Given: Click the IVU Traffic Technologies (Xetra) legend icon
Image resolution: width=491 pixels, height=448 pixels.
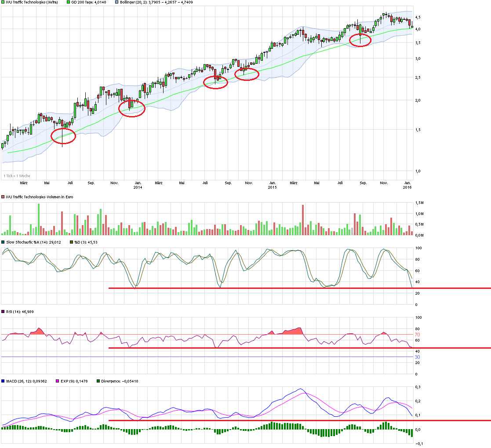Looking at the screenshot, I should click(3, 2).
